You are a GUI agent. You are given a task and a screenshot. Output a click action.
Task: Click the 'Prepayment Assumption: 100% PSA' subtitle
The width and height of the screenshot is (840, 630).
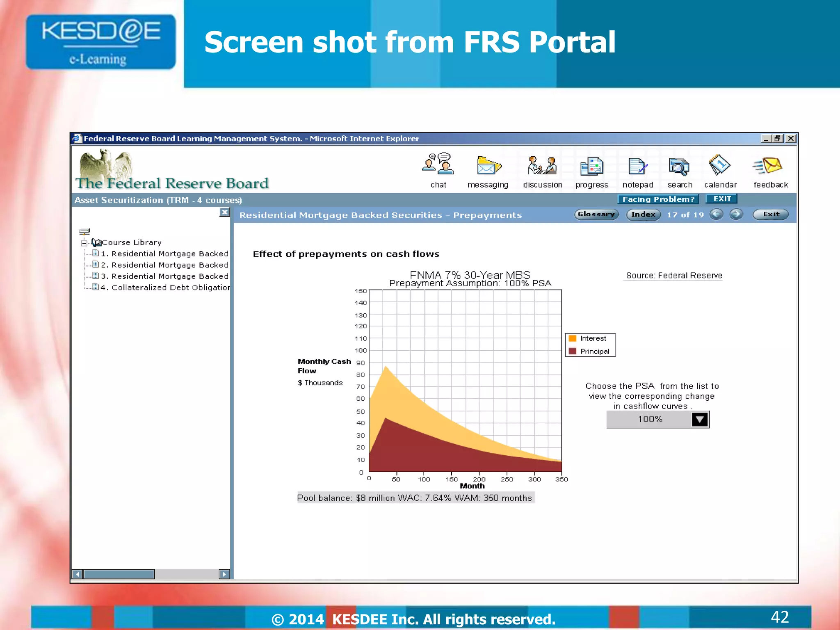coord(470,283)
